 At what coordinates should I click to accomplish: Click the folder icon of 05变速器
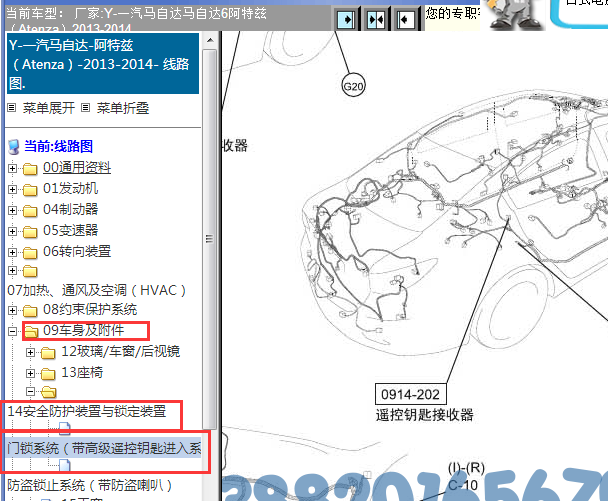(30, 231)
